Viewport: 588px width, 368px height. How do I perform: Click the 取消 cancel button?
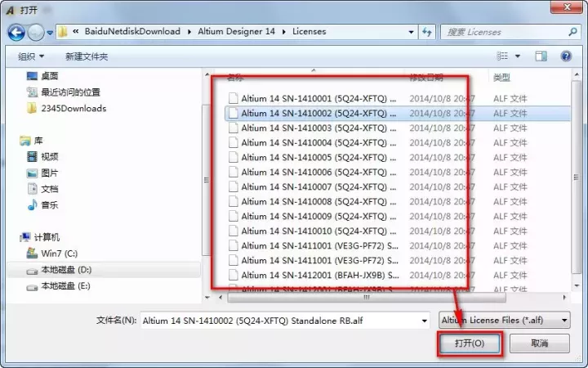click(539, 343)
